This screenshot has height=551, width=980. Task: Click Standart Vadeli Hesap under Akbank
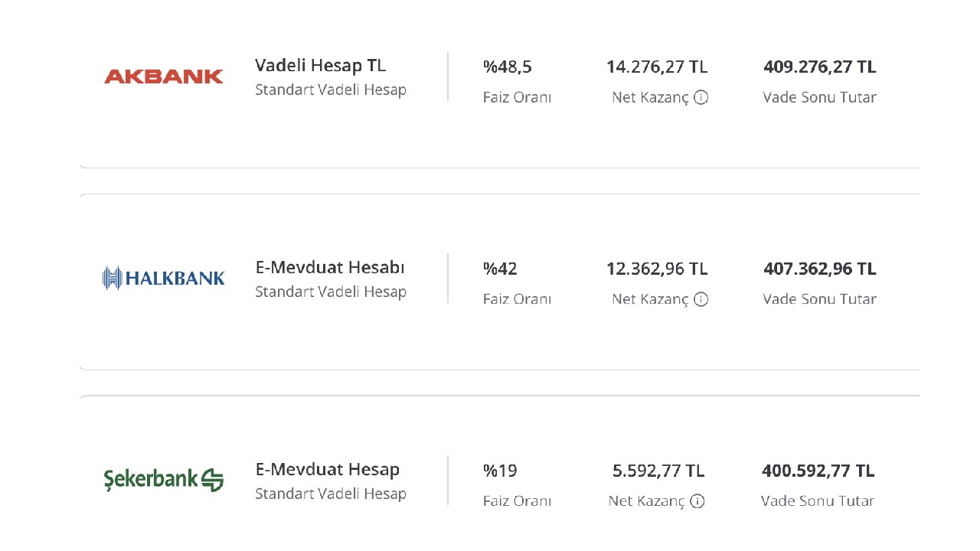click(331, 90)
